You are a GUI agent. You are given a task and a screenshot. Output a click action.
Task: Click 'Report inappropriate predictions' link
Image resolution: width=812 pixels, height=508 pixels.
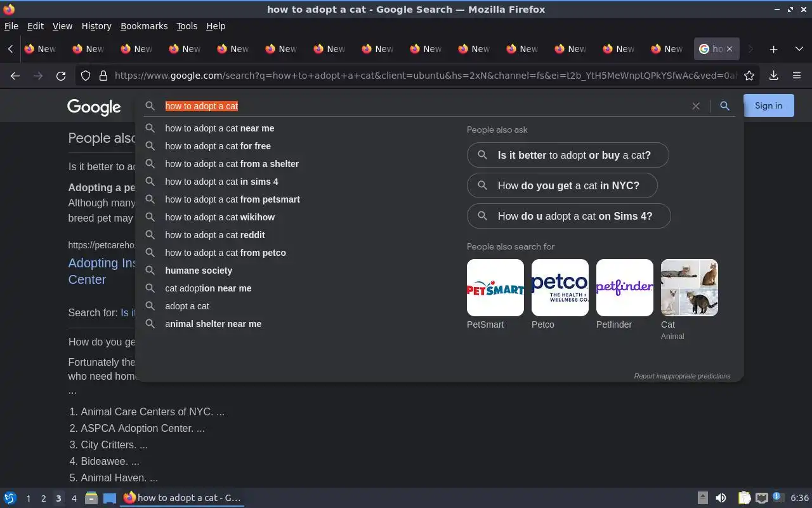click(x=682, y=376)
